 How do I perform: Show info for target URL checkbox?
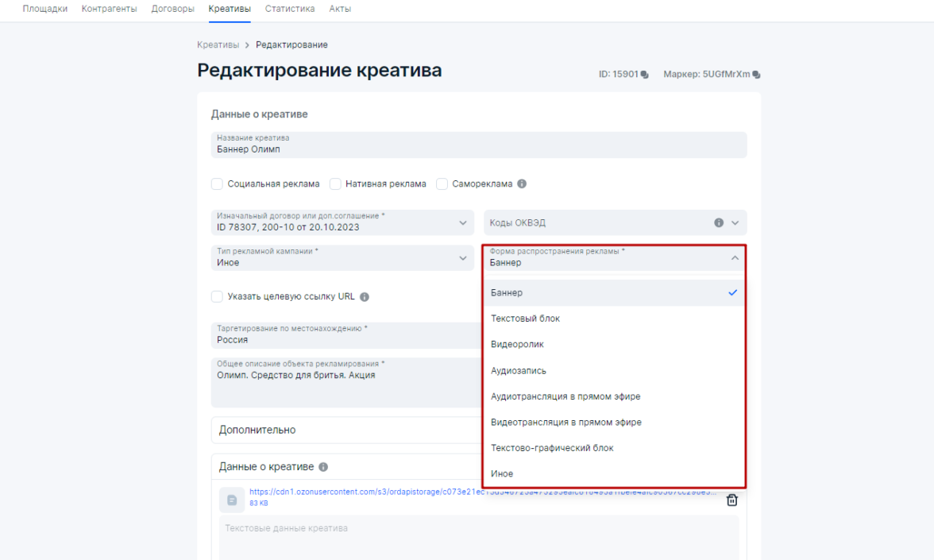click(x=365, y=297)
